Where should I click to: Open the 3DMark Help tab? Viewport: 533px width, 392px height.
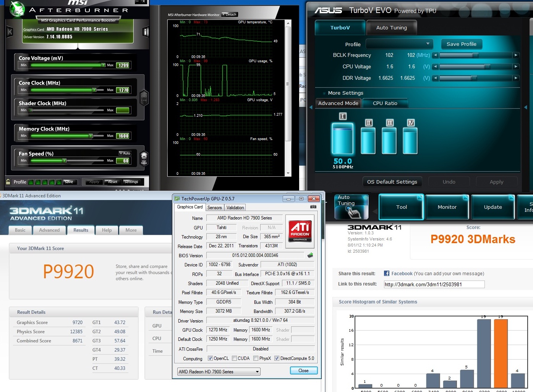click(107, 230)
